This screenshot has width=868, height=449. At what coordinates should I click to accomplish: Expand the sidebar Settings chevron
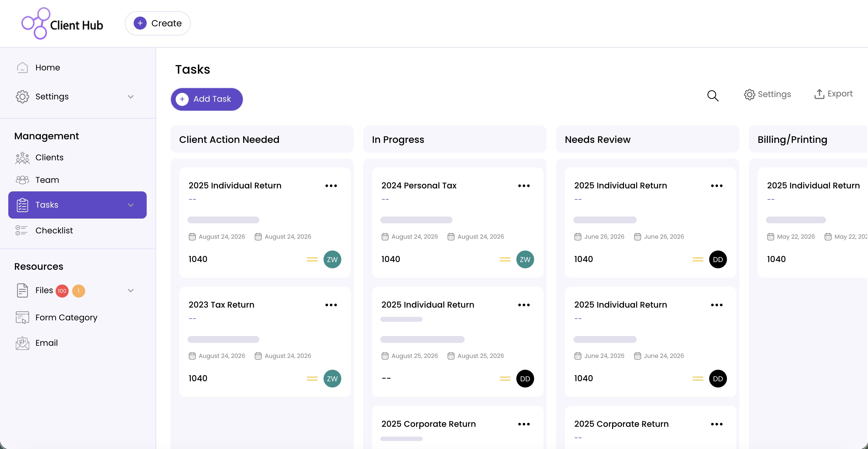pyautogui.click(x=131, y=97)
